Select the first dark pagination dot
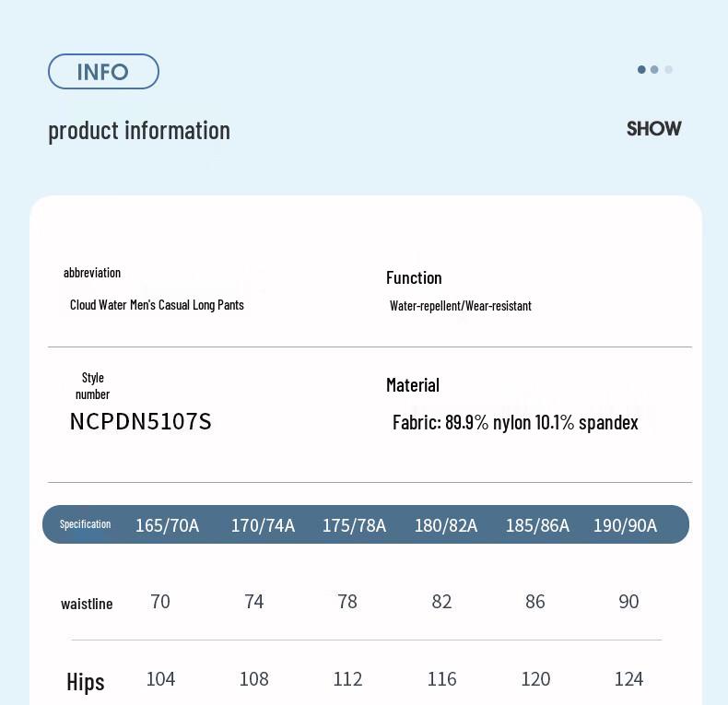728x705 pixels. tap(641, 69)
